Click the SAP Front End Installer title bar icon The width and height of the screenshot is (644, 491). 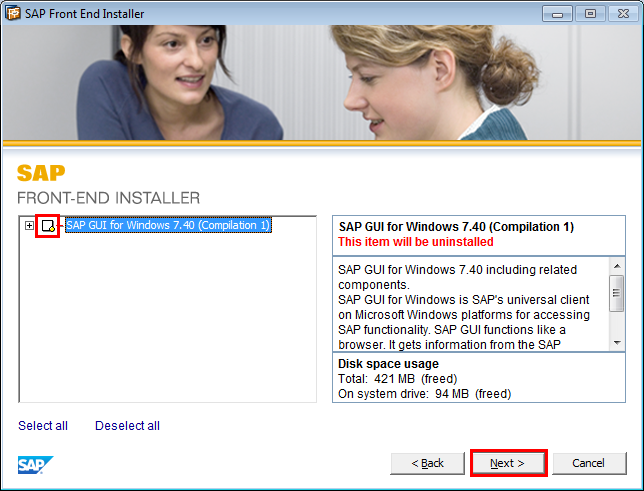tap(13, 13)
